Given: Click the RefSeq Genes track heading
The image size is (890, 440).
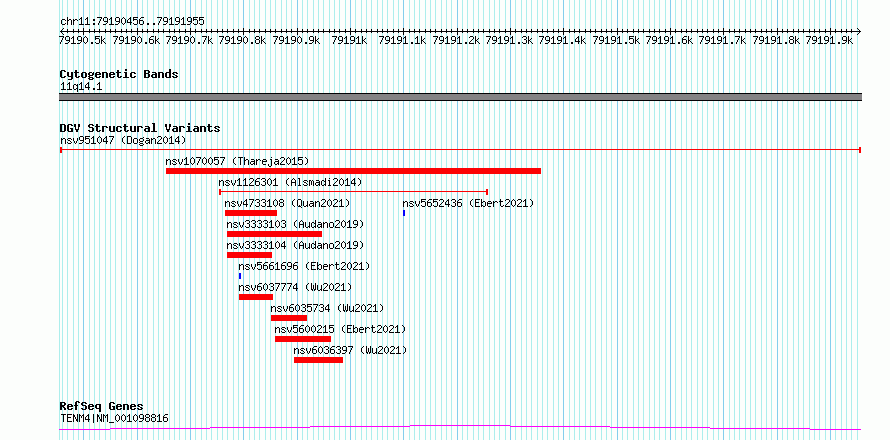Looking at the screenshot, I should 102,407.
